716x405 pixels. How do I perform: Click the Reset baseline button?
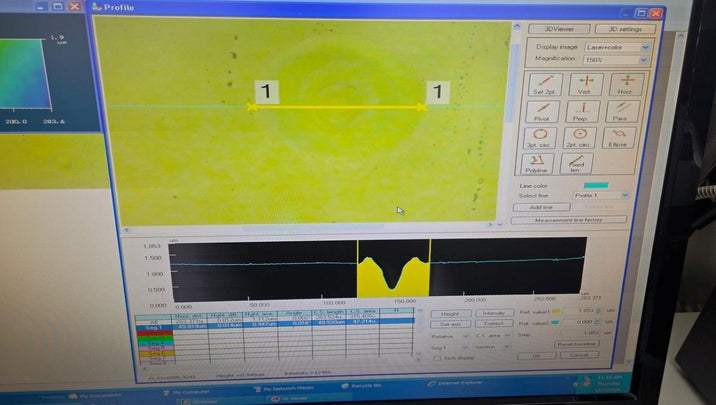tap(576, 344)
